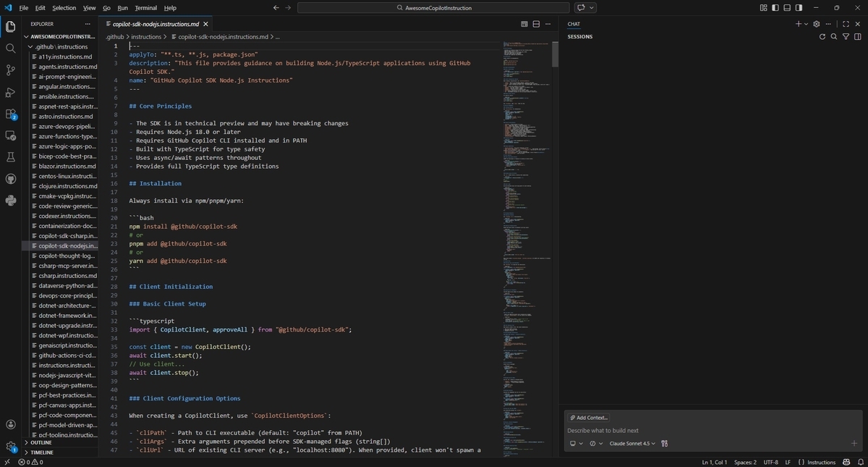Select the copilot-sdk-nodejs.instructions.md editor tab
868x467 pixels.
pyautogui.click(x=155, y=24)
